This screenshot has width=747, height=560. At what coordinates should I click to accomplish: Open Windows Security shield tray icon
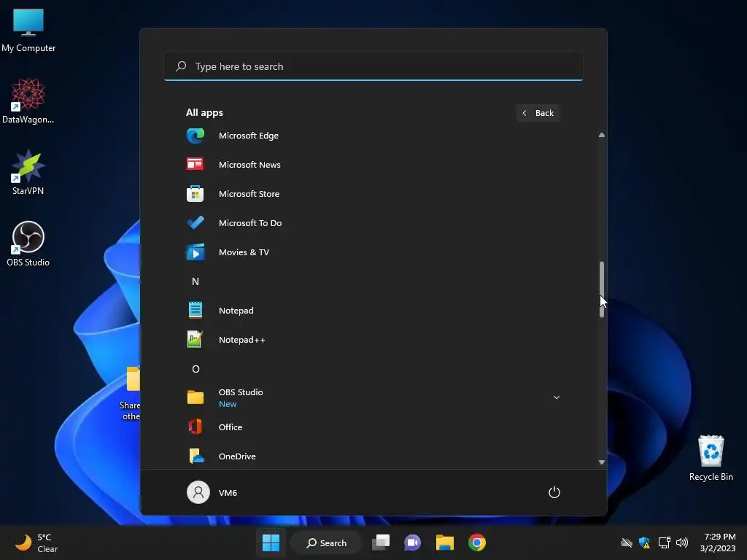tap(645, 542)
